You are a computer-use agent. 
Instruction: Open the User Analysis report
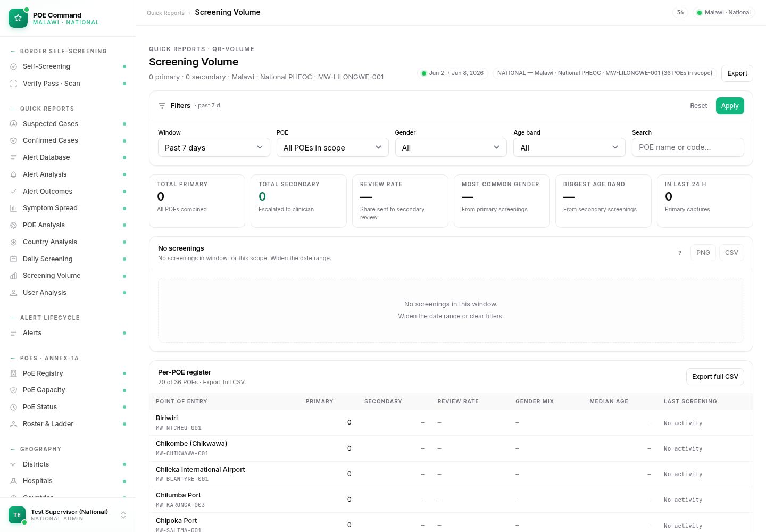pyautogui.click(x=68, y=293)
